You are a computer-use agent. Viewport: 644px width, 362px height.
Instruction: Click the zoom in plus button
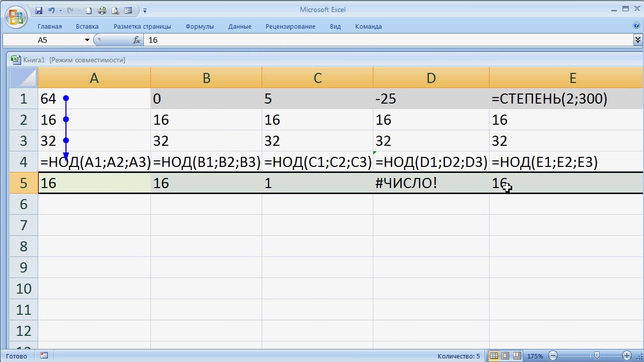click(x=627, y=356)
